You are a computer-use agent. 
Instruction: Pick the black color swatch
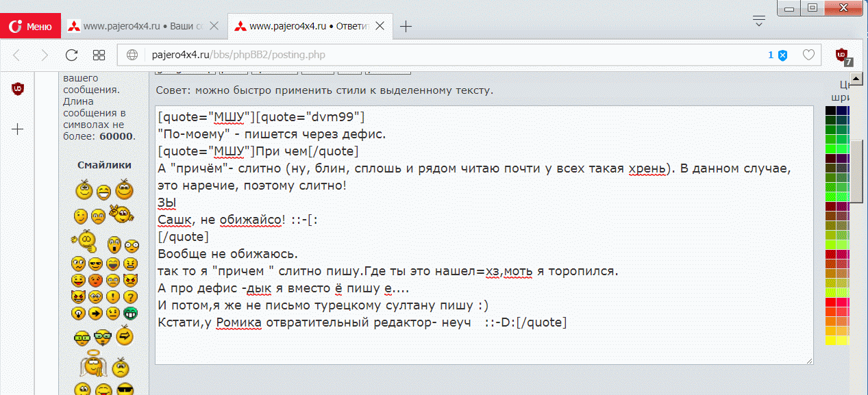[x=830, y=110]
